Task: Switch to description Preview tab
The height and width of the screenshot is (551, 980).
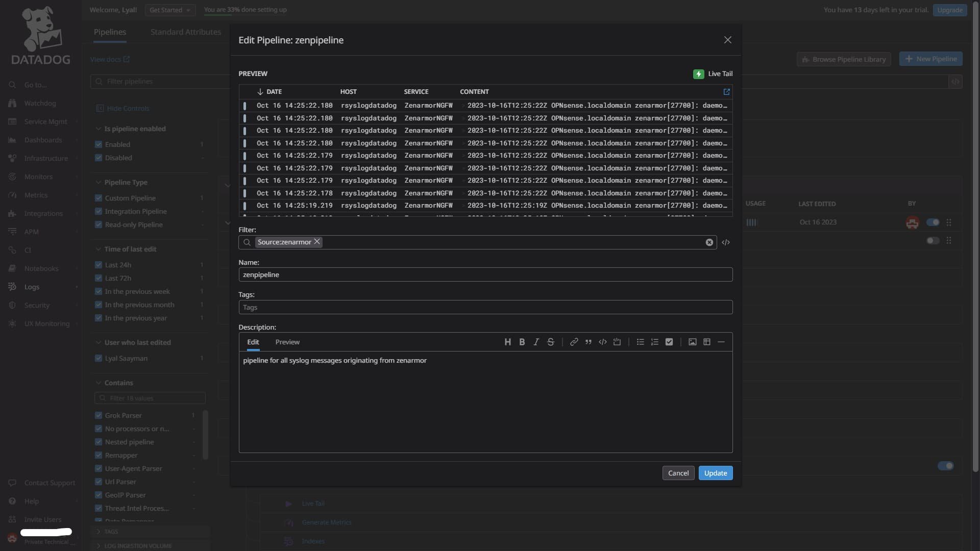Action: [x=287, y=342]
